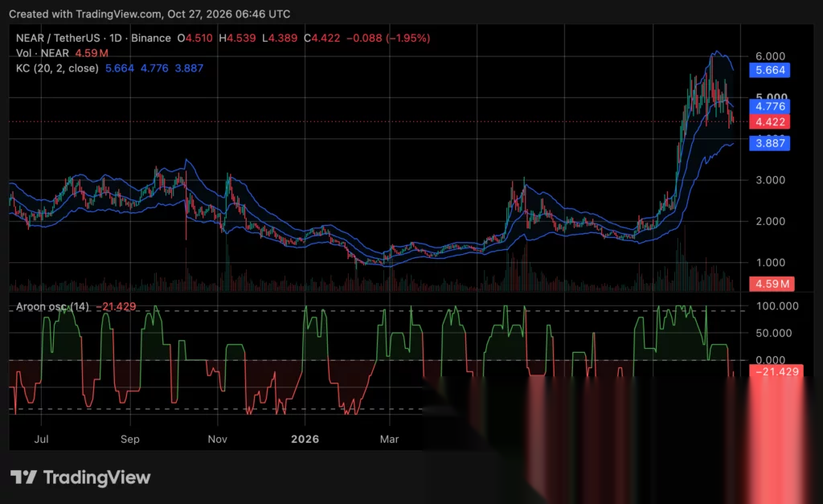Screen dimensions: 823x504
Task: Click the 1.000 price axis label
Action: coord(770,263)
